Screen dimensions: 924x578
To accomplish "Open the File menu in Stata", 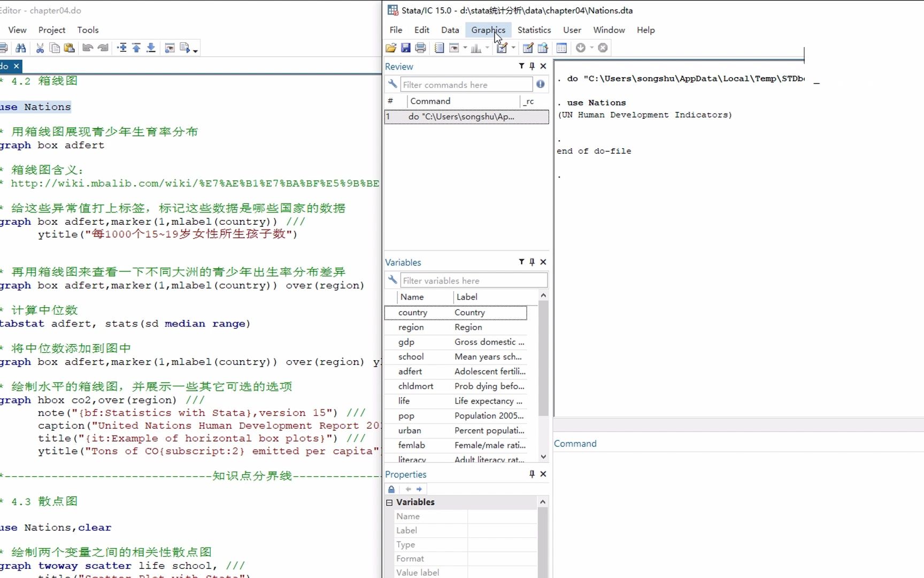I will (x=396, y=30).
